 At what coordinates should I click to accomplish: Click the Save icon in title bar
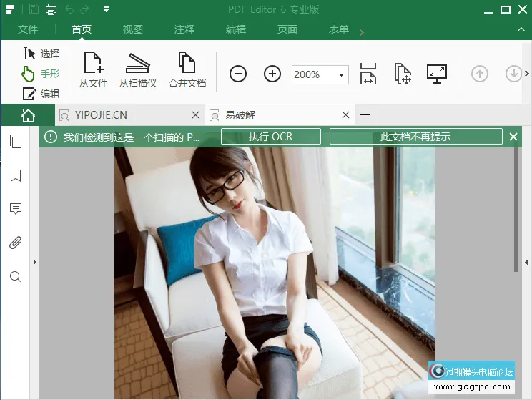pos(34,9)
